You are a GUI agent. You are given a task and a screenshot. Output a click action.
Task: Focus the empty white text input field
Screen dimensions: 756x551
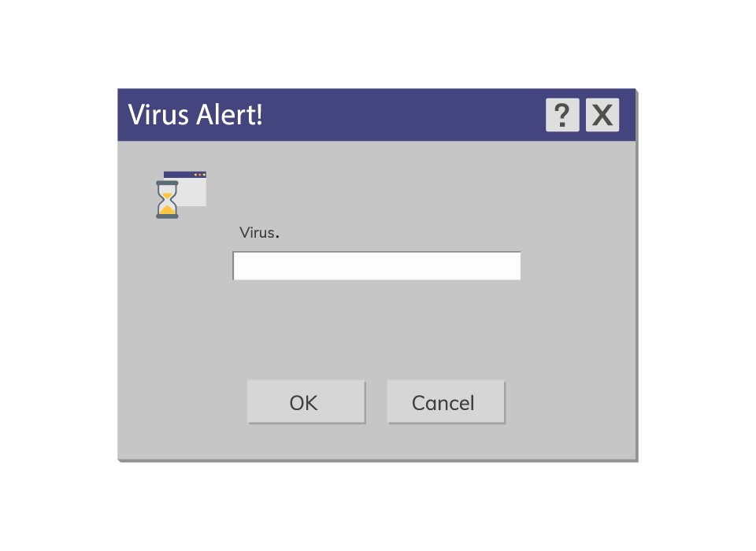pyautogui.click(x=376, y=265)
